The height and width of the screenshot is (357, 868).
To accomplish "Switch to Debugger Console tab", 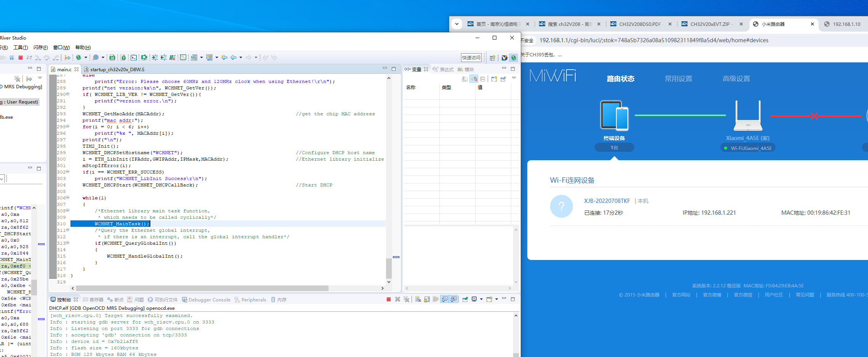I will pyautogui.click(x=206, y=300).
